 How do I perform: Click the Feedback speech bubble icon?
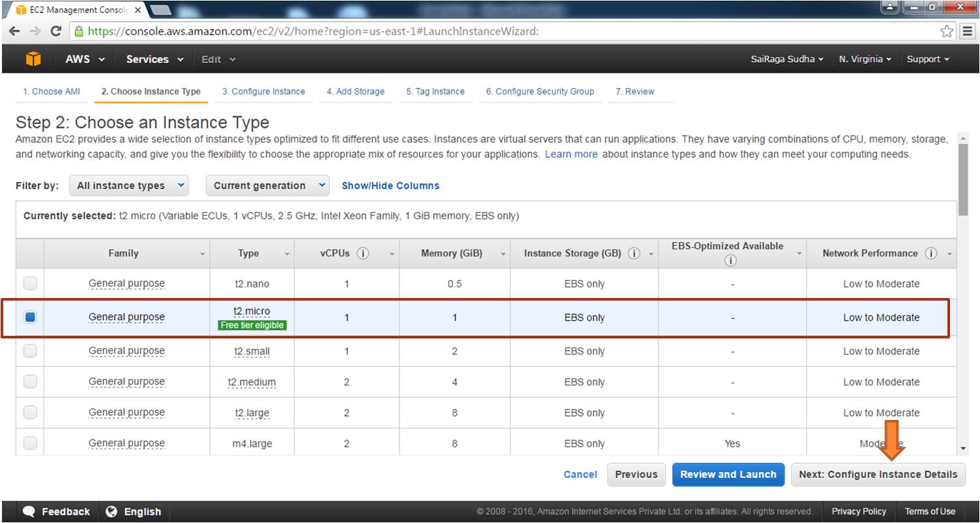[x=29, y=511]
